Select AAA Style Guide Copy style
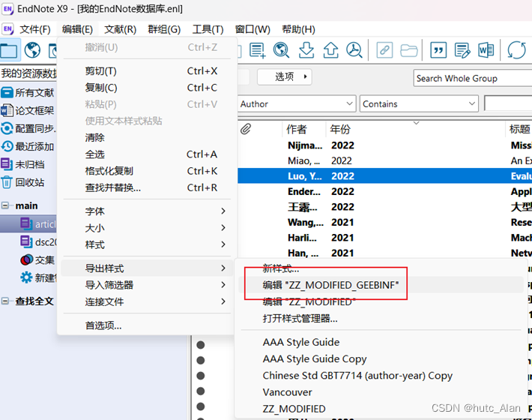 click(381, 359)
